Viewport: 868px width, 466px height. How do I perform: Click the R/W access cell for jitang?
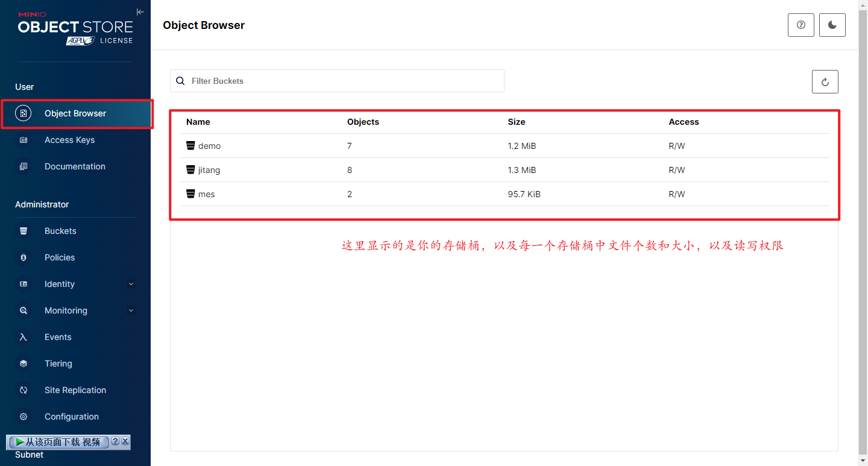click(x=677, y=170)
